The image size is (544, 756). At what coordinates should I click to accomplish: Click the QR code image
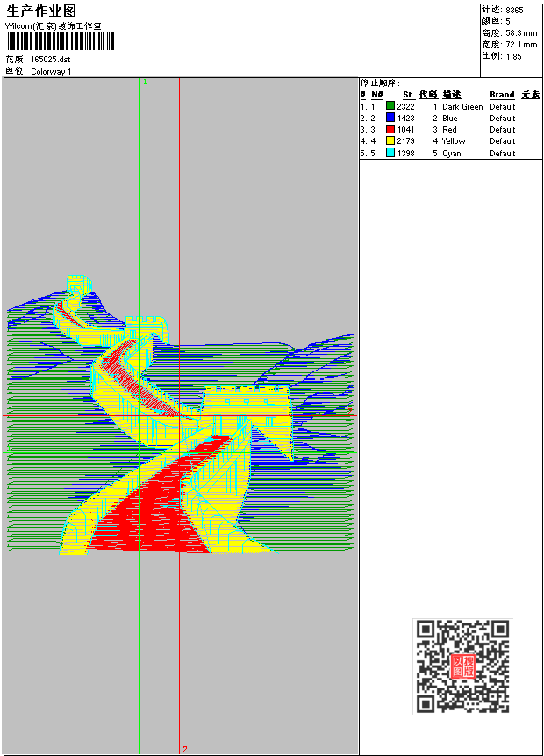tap(462, 666)
